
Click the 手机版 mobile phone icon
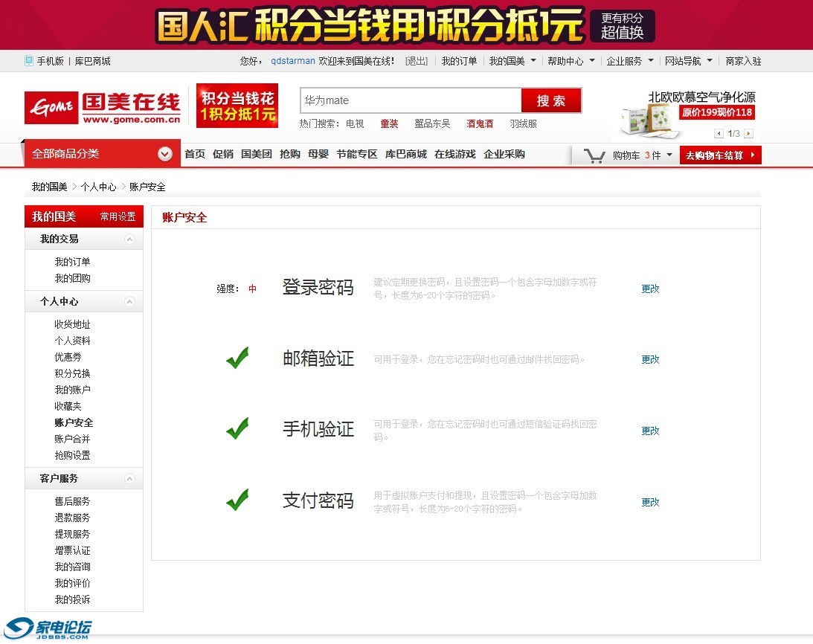tap(27, 61)
